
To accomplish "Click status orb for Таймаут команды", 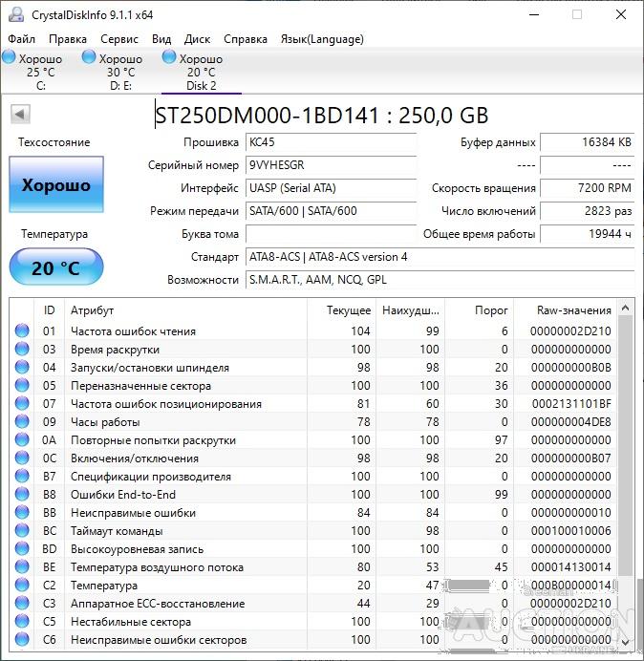I will point(22,530).
